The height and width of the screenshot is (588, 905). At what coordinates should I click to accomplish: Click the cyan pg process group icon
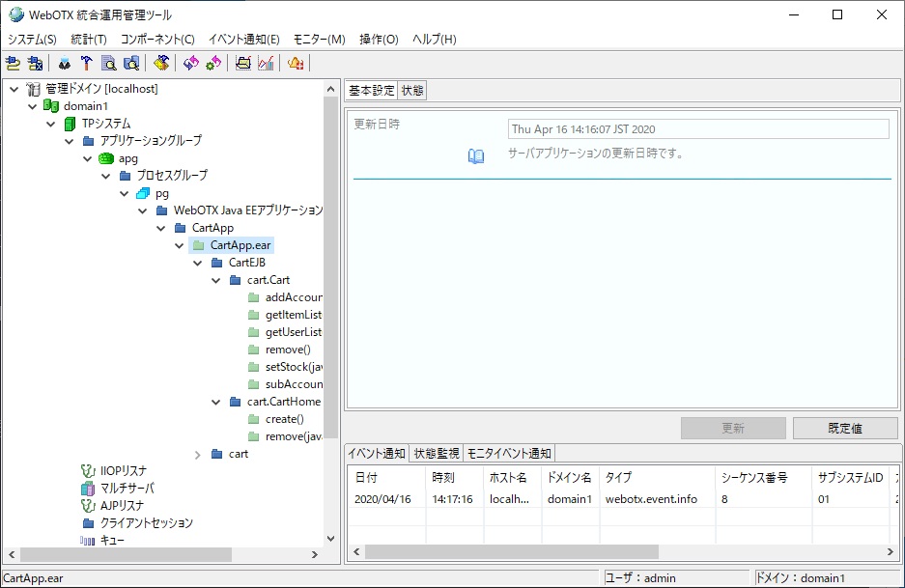143,193
